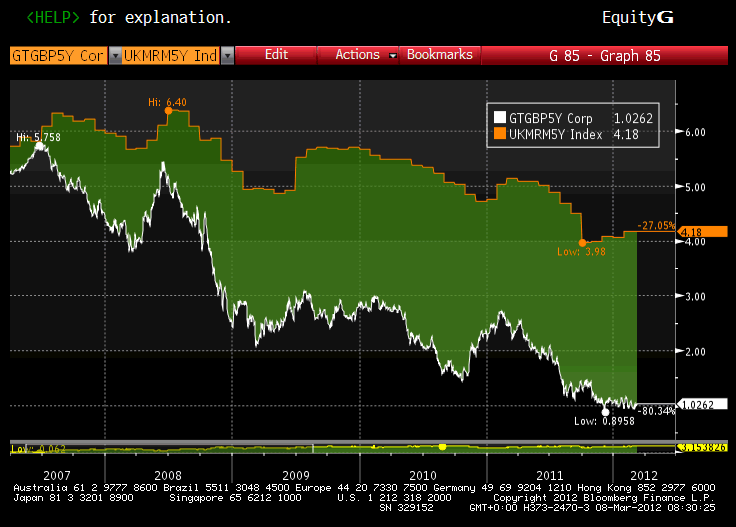Click the white Low: 0.8958 marker dot

(x=605, y=410)
